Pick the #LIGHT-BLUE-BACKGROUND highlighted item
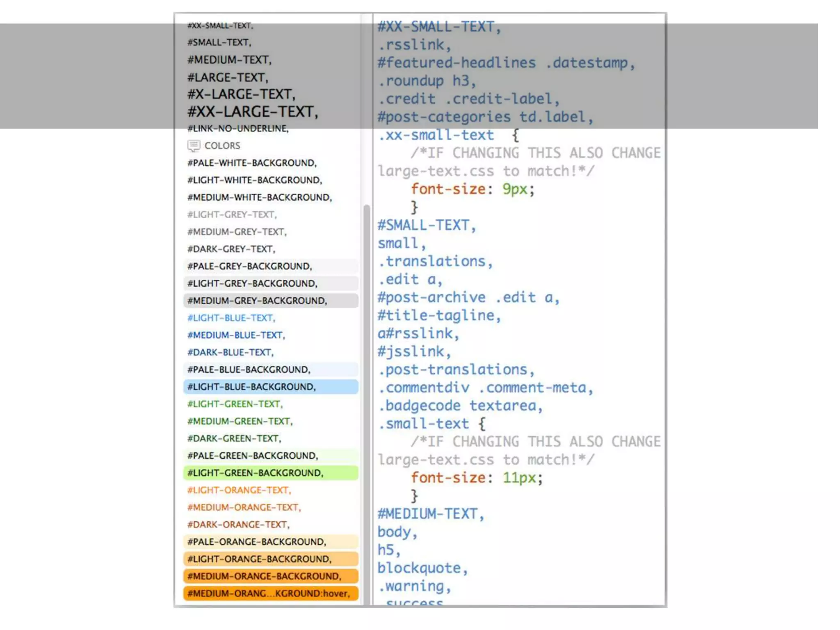 pyautogui.click(x=251, y=387)
